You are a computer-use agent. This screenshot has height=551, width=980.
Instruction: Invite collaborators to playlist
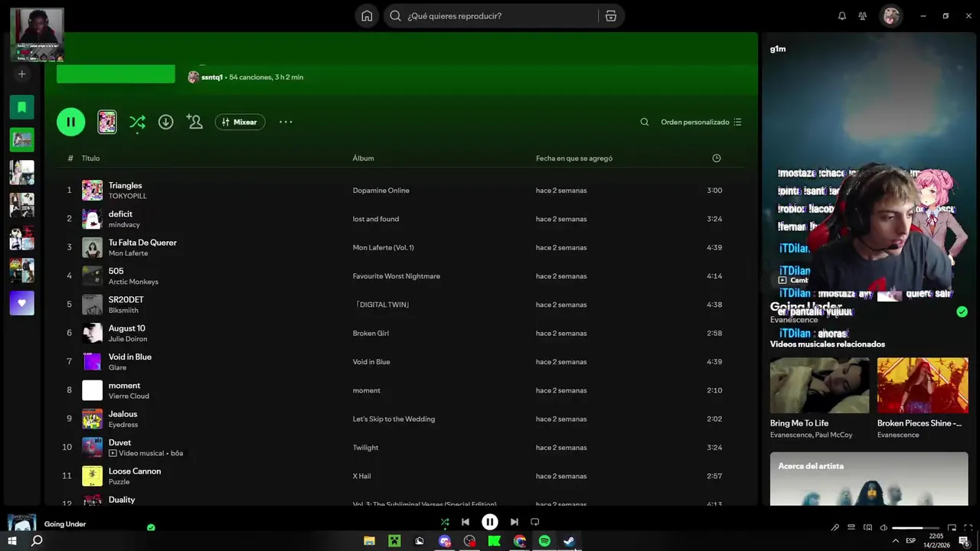click(194, 122)
